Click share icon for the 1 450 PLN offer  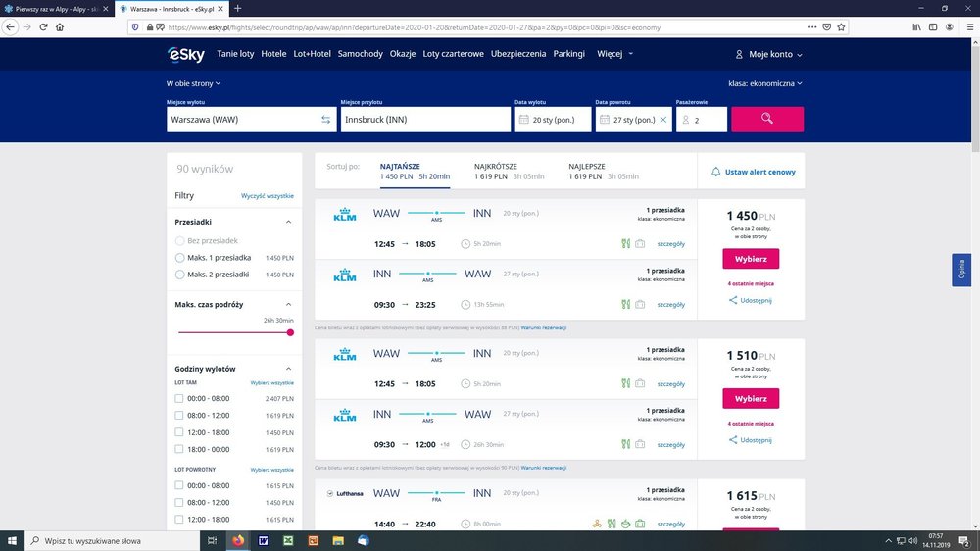click(732, 300)
